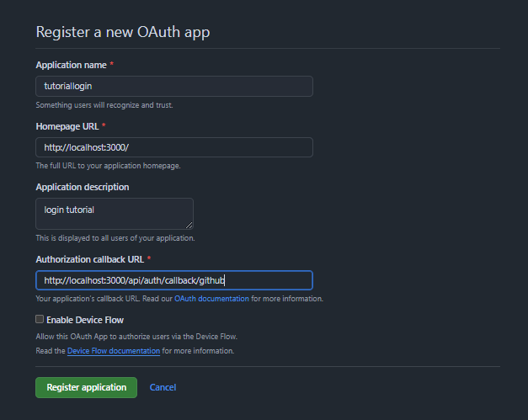
Task: Click the red asterisk beside Application name
Action: click(x=112, y=64)
